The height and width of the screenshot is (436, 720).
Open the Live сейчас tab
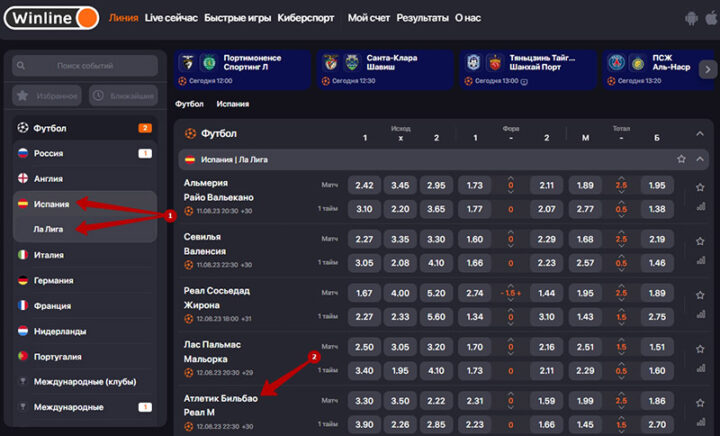[x=171, y=18]
